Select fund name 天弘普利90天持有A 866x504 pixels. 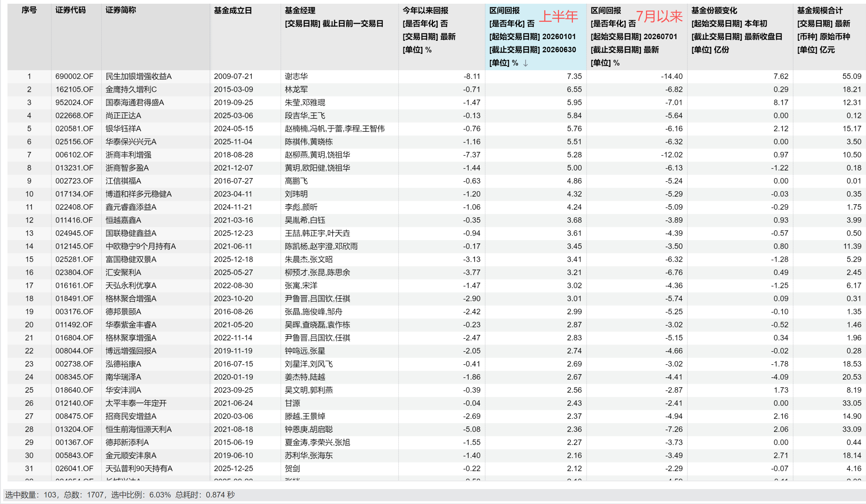tap(139, 468)
